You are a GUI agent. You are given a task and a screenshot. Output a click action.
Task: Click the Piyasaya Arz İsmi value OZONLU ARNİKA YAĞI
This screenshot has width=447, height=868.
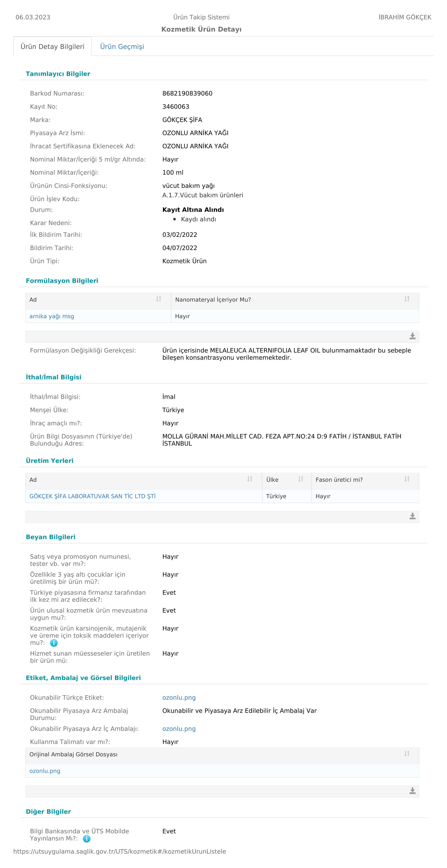click(x=195, y=133)
